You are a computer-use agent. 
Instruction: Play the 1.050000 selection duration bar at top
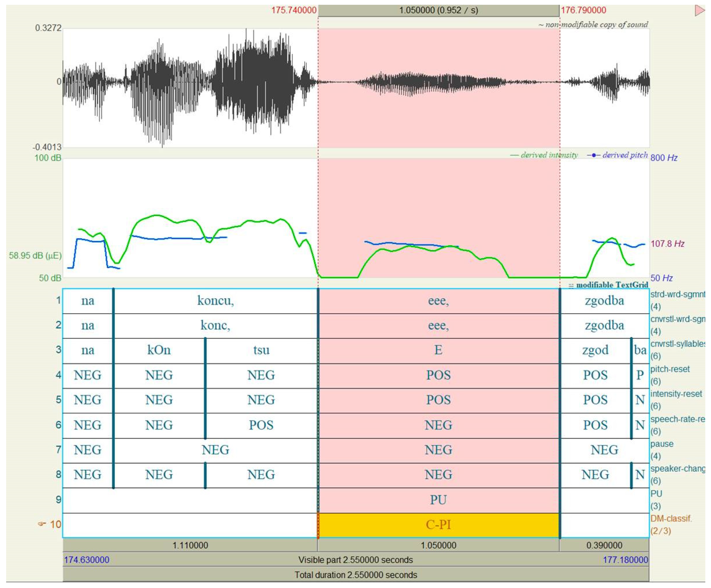(438, 10)
